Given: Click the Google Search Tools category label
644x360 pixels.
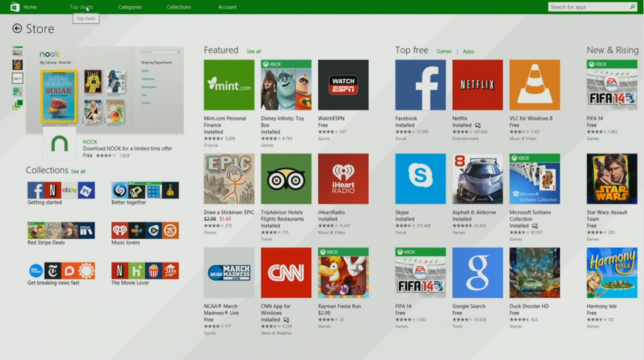Looking at the screenshot, I should coord(457,326).
